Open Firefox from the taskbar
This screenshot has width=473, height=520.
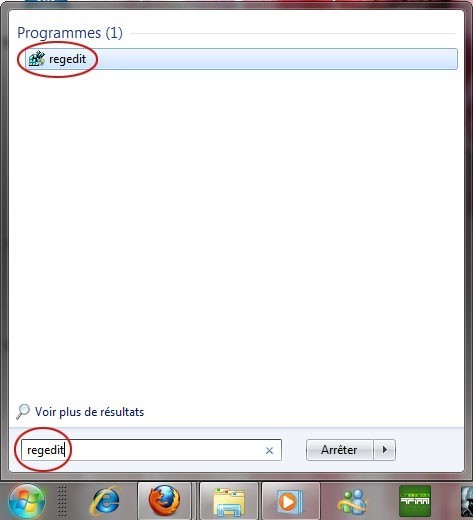[164, 501]
